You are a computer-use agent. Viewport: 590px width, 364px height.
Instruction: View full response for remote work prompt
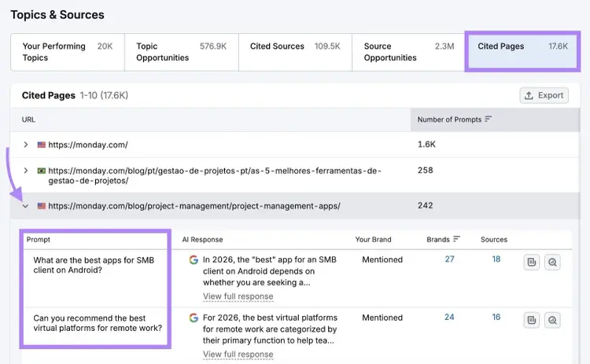[x=238, y=355]
